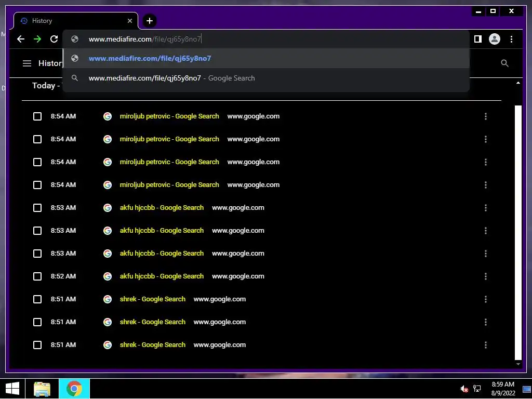Open more actions for third miroljub petrovic entry
The image size is (532, 399).
click(x=486, y=162)
